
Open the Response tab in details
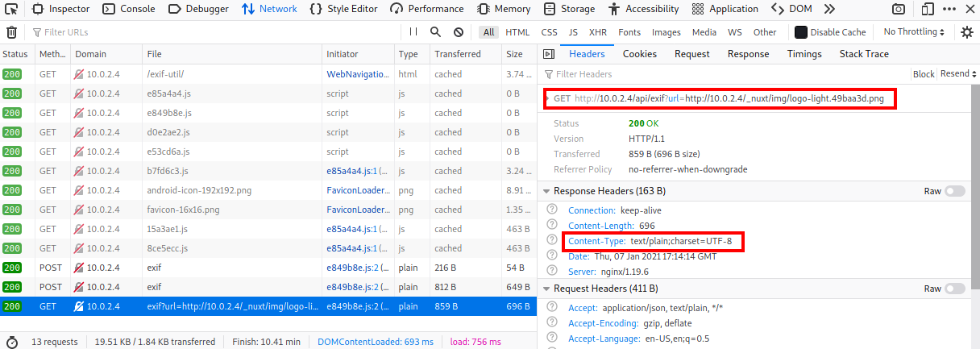[x=748, y=54]
